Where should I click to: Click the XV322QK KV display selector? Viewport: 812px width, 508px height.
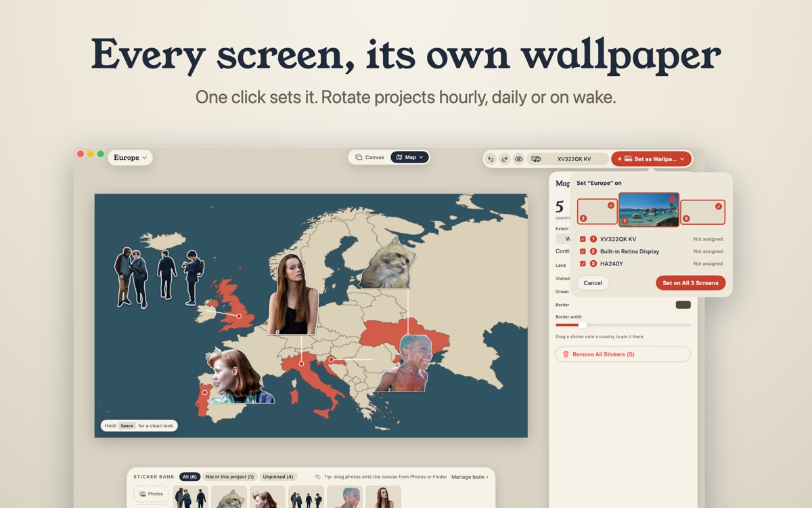[x=567, y=159]
